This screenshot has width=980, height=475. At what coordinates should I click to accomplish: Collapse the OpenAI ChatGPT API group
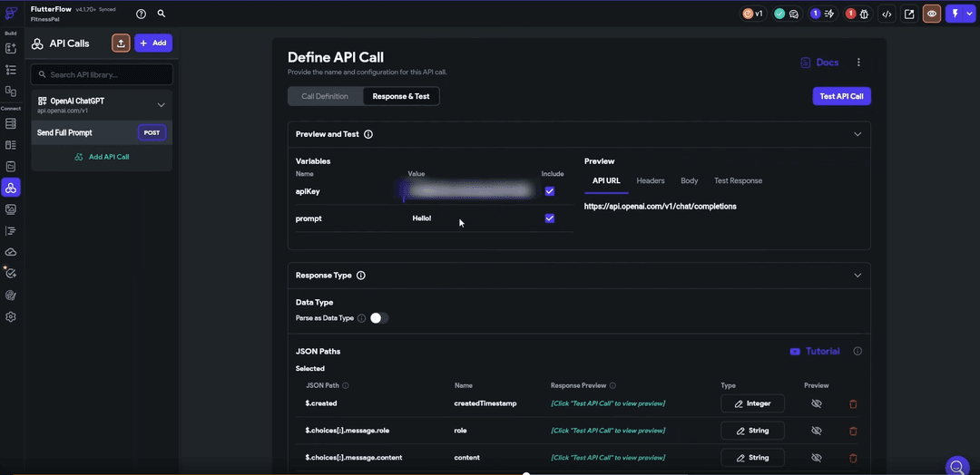[x=161, y=105]
